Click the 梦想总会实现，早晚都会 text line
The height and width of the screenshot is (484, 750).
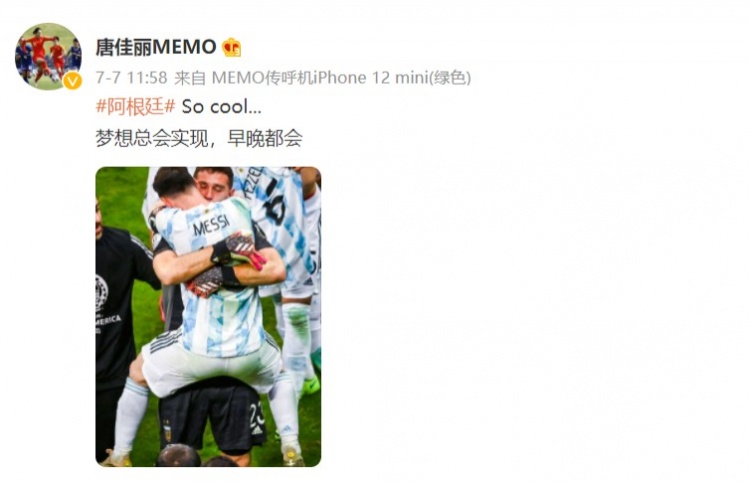(199, 138)
